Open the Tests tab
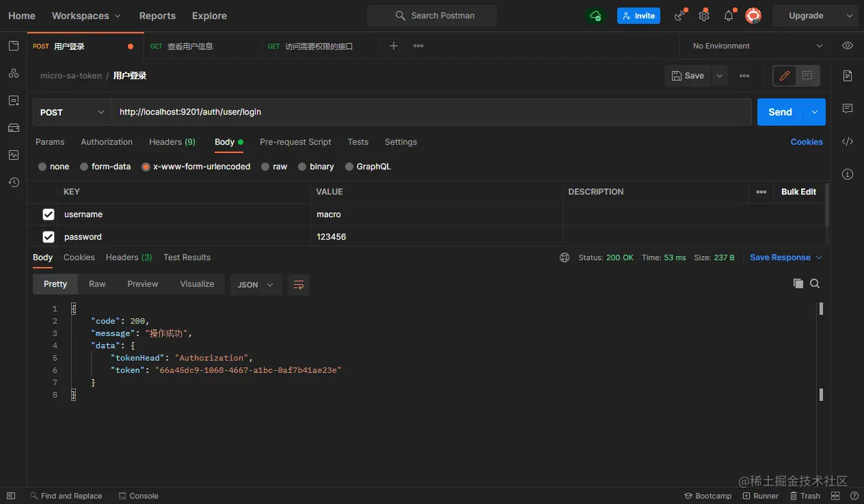The height and width of the screenshot is (504, 864). [x=358, y=142]
